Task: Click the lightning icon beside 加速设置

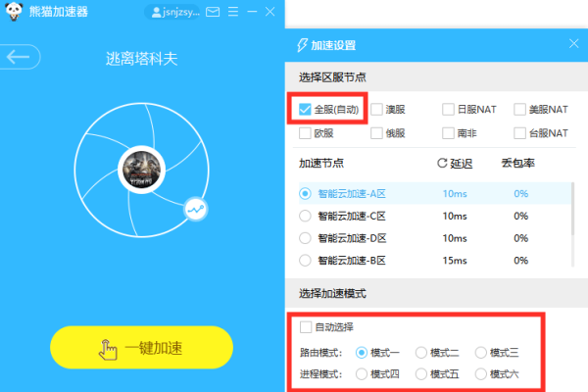Action: click(x=302, y=45)
